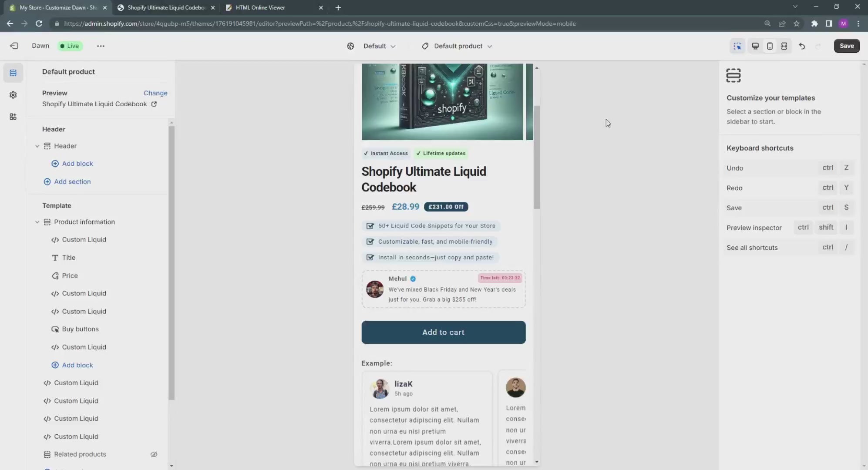
Task: Open the Theme settings gear panel
Action: 13,94
